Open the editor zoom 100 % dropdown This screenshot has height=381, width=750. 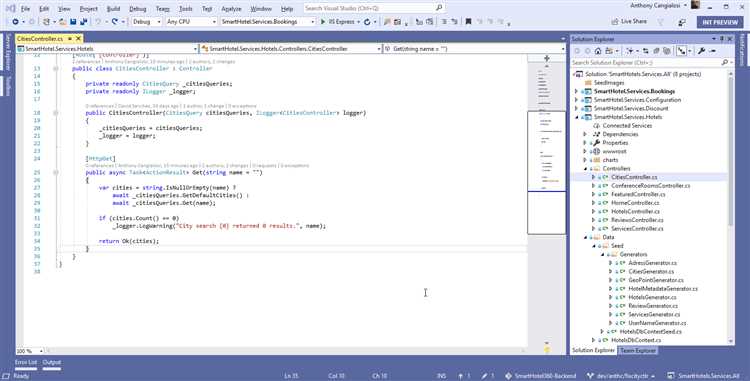pos(30,351)
